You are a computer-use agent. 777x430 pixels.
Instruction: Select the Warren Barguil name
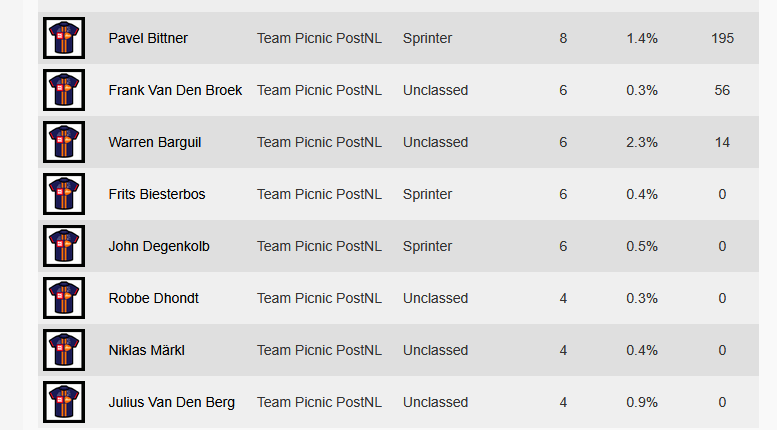coord(155,142)
